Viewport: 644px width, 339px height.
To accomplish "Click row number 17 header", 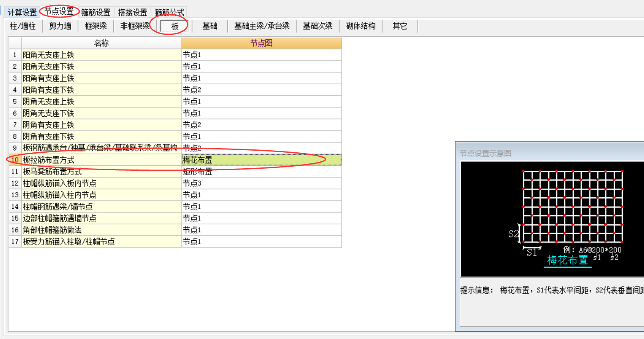I will click(x=15, y=242).
